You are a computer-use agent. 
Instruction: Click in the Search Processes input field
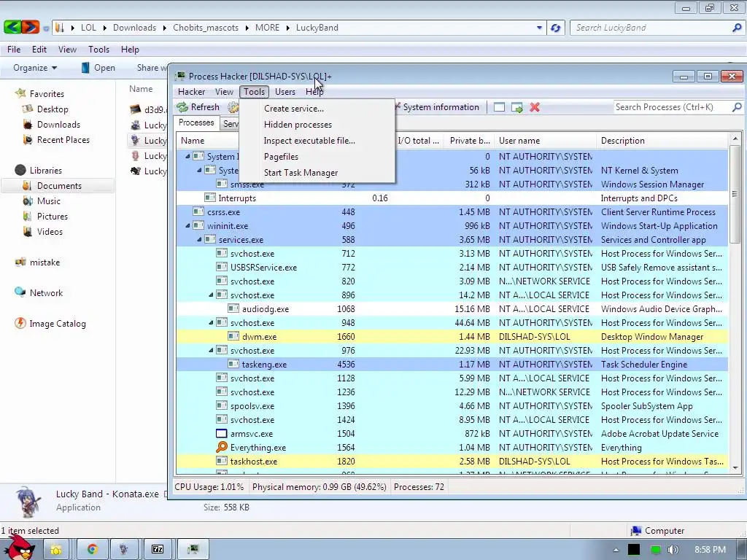(x=672, y=107)
